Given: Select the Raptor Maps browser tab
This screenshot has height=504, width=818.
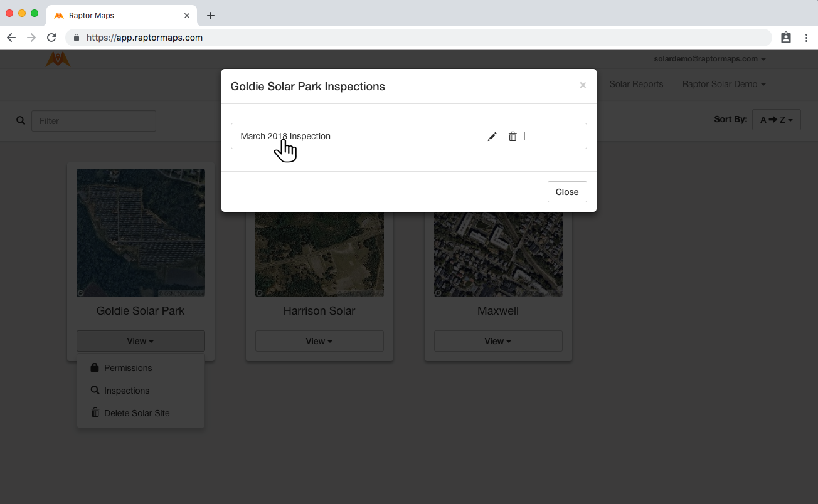Looking at the screenshot, I should [x=122, y=16].
